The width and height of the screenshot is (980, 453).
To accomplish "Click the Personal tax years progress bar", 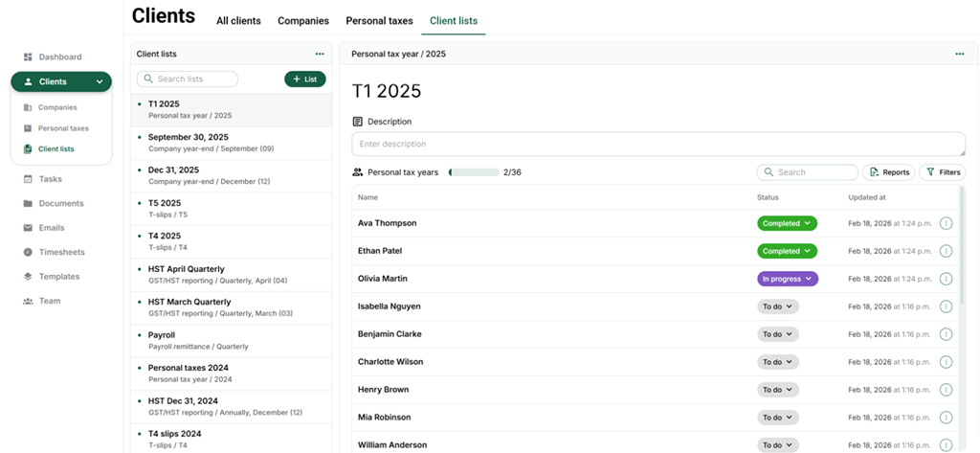I will click(x=474, y=172).
